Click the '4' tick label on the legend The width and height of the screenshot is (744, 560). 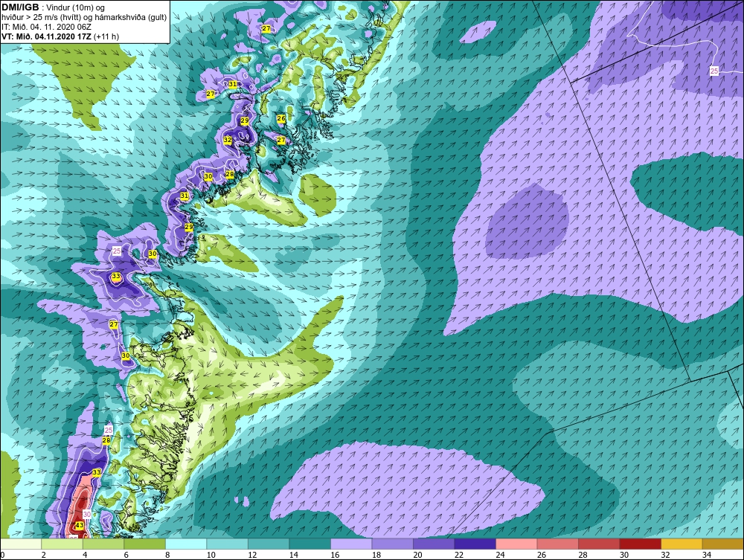tap(85, 555)
